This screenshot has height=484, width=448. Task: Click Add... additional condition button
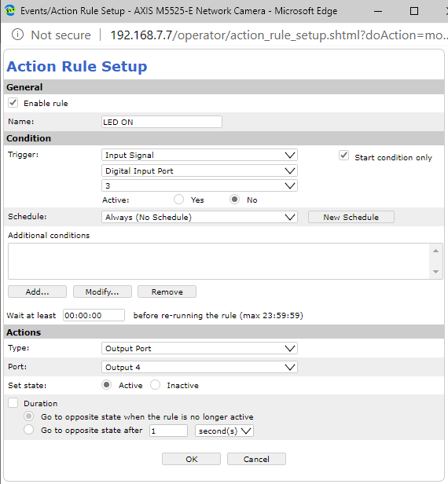pos(38,291)
